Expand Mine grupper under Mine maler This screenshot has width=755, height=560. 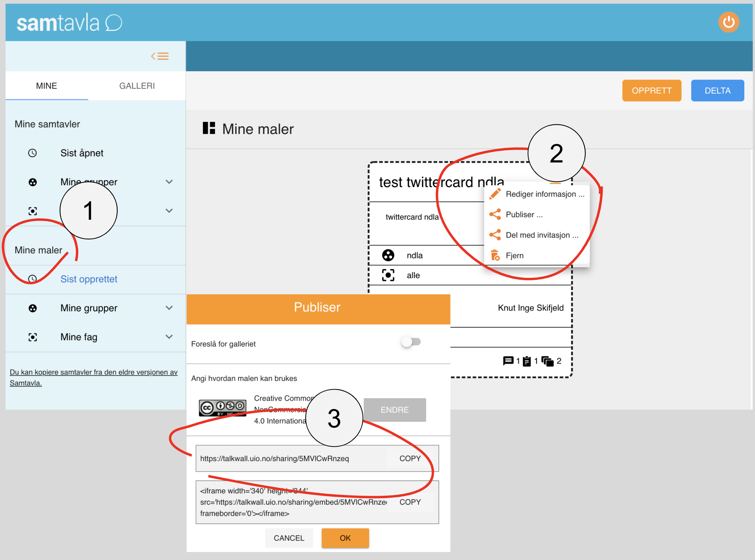coord(169,308)
